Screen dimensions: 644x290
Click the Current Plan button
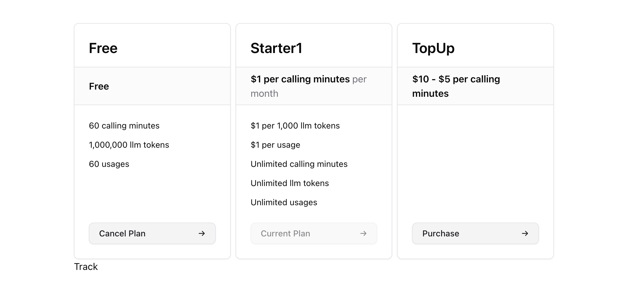point(314,233)
